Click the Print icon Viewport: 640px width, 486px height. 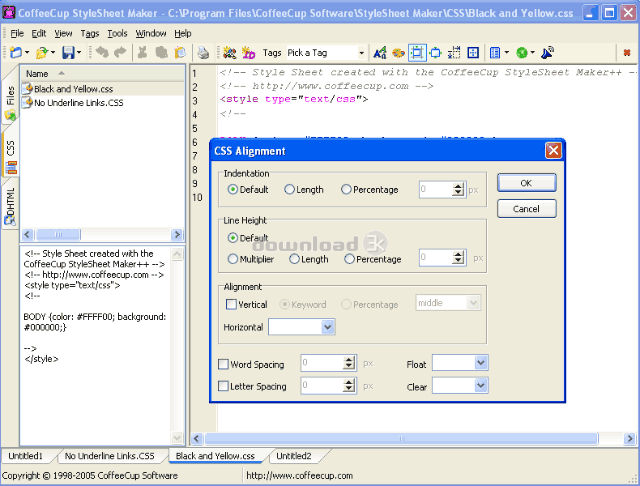203,53
